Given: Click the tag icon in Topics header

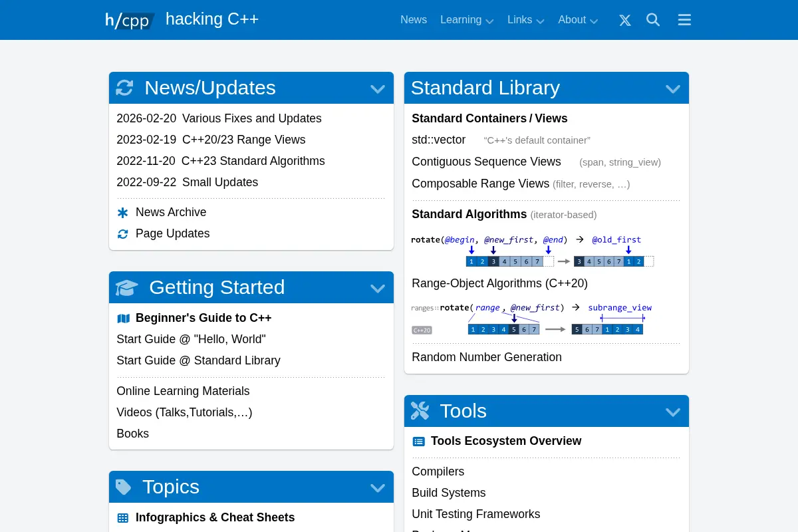Looking at the screenshot, I should coord(124,487).
